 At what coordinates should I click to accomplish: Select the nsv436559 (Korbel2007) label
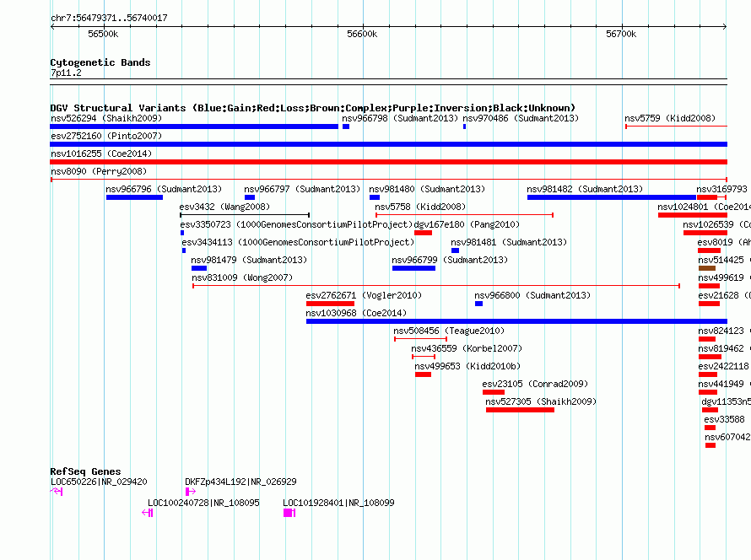coord(467,348)
